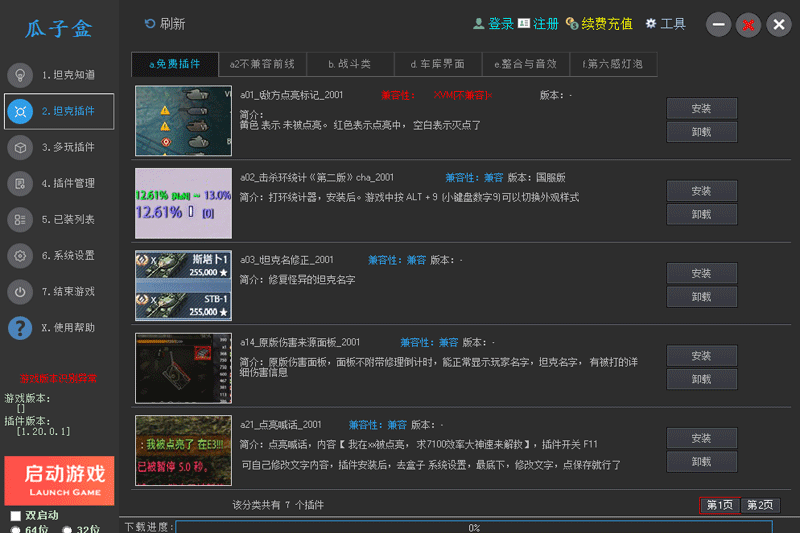The width and height of the screenshot is (800, 533).
Task: Select the 32位 radio button
Action: tap(67, 529)
